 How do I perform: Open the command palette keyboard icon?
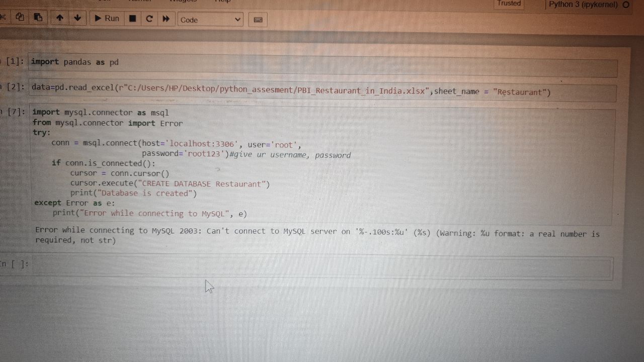[258, 20]
